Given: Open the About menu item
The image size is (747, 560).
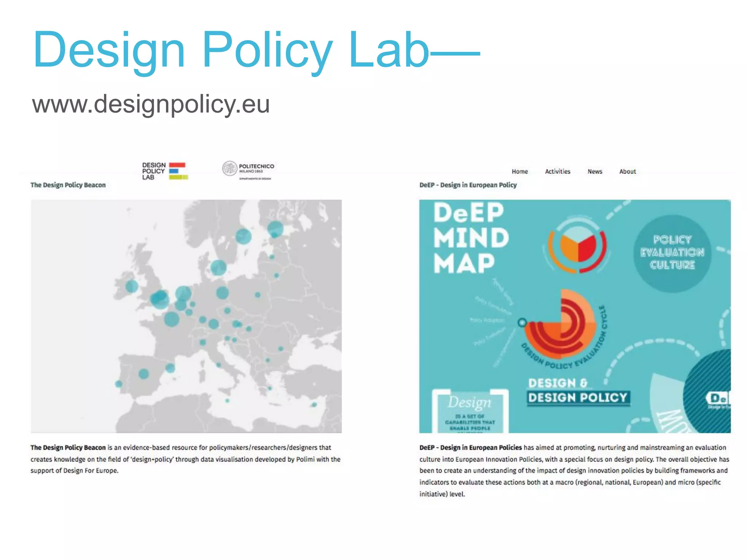Looking at the screenshot, I should click(627, 171).
